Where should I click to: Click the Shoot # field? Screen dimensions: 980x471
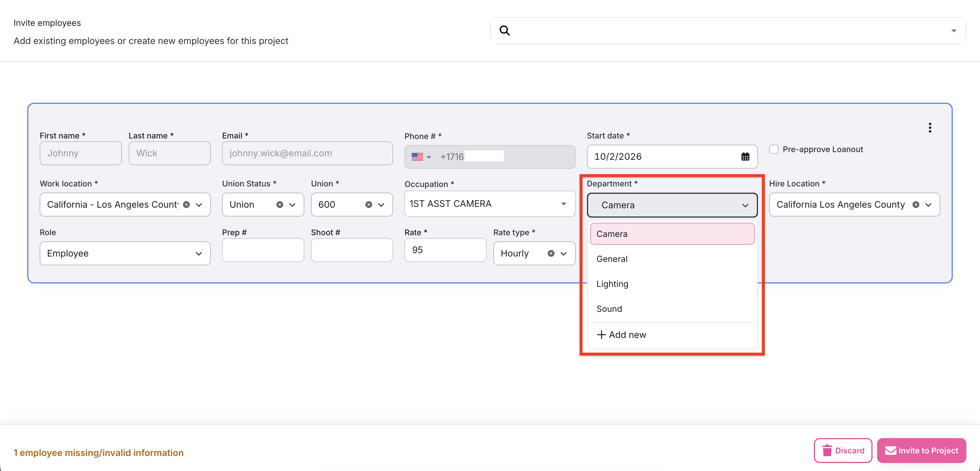pos(352,250)
